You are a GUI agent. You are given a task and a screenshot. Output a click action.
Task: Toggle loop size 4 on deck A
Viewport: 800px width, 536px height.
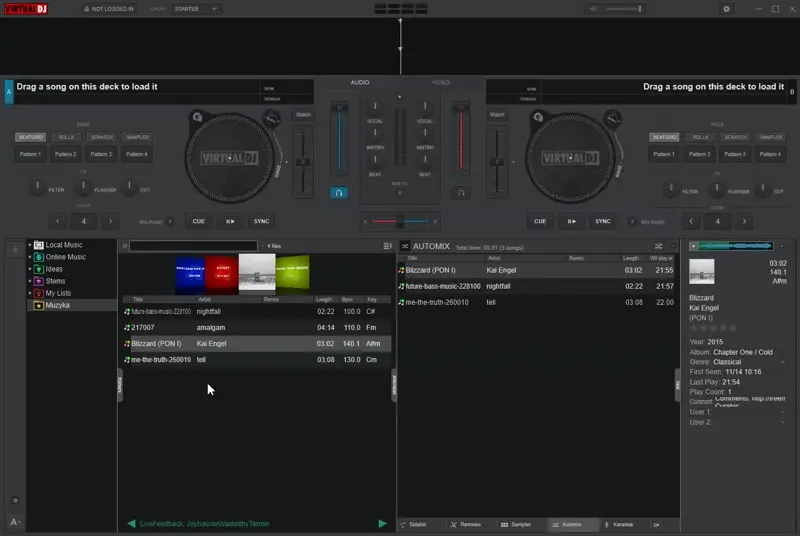(x=84, y=221)
